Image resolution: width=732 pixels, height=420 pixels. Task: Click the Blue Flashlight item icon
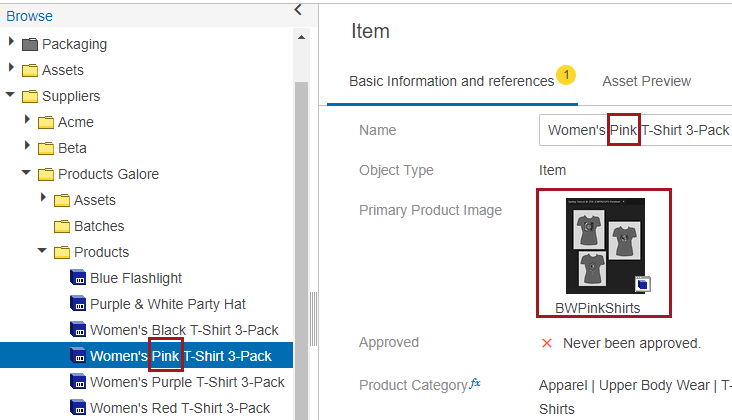point(77,278)
